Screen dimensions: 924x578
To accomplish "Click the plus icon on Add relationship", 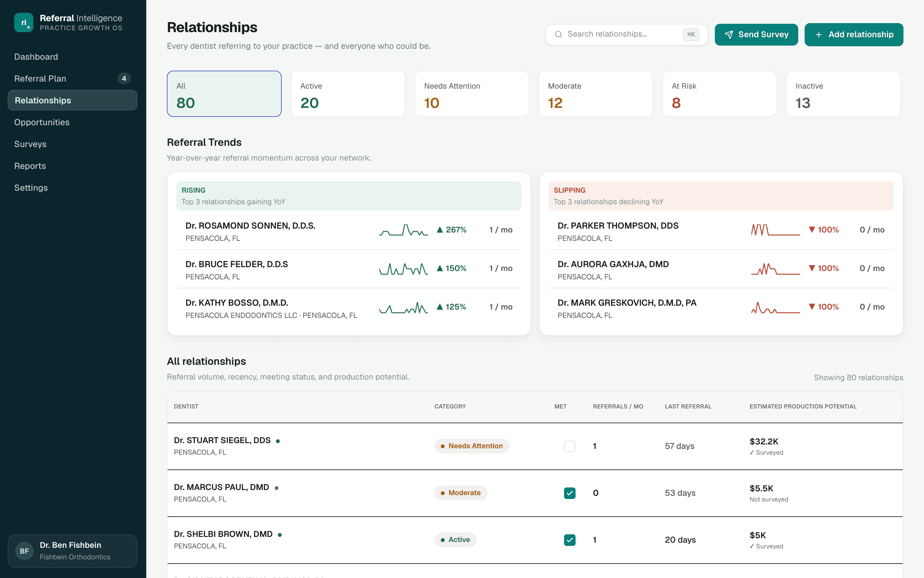I will (x=819, y=35).
